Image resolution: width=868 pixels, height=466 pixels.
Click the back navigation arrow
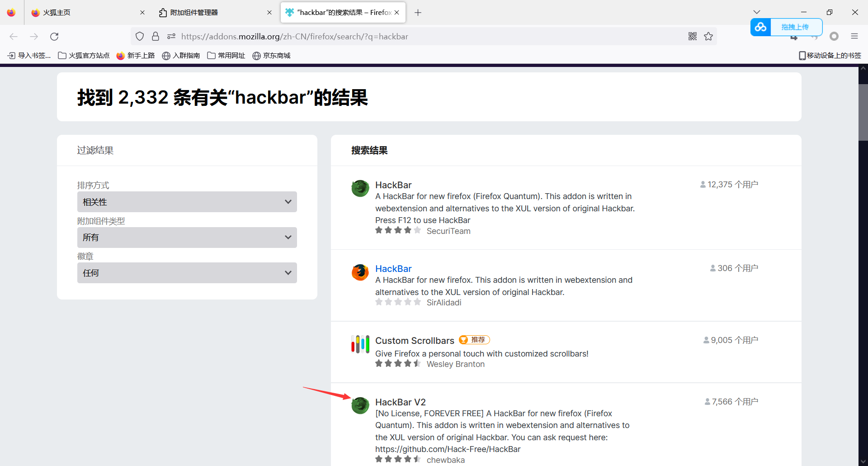(x=14, y=37)
